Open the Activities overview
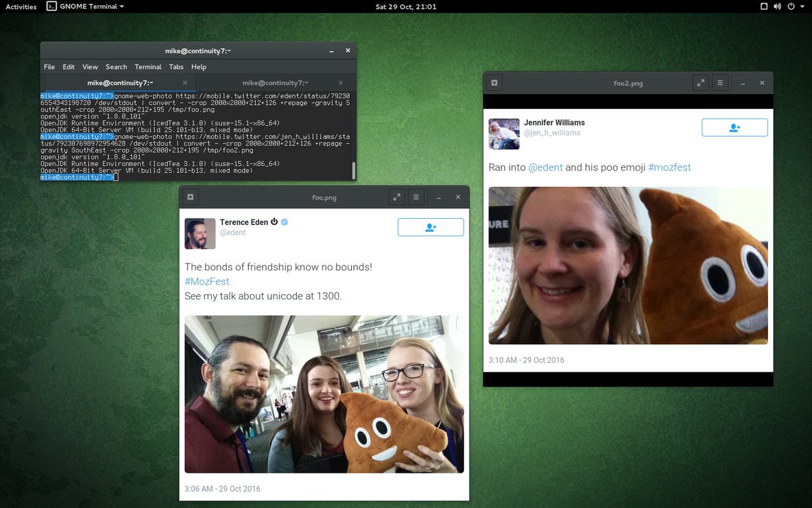 click(x=21, y=6)
